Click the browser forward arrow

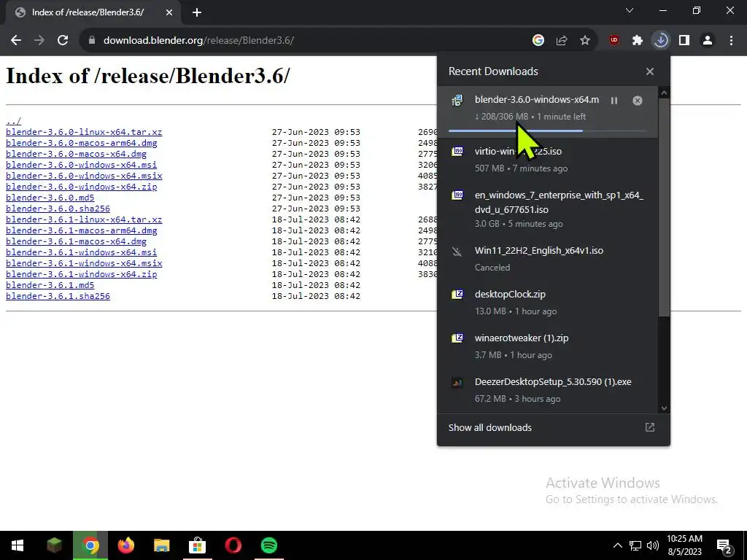pyautogui.click(x=39, y=41)
